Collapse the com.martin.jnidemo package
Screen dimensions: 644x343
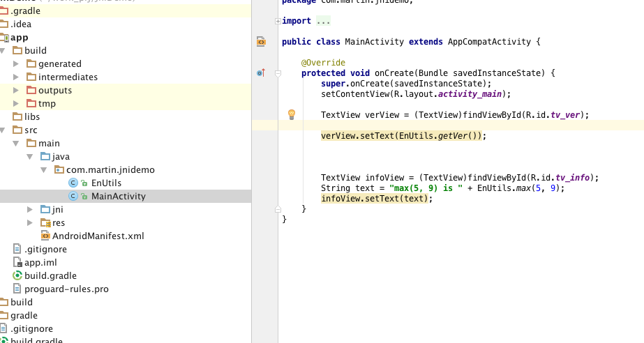pos(44,169)
